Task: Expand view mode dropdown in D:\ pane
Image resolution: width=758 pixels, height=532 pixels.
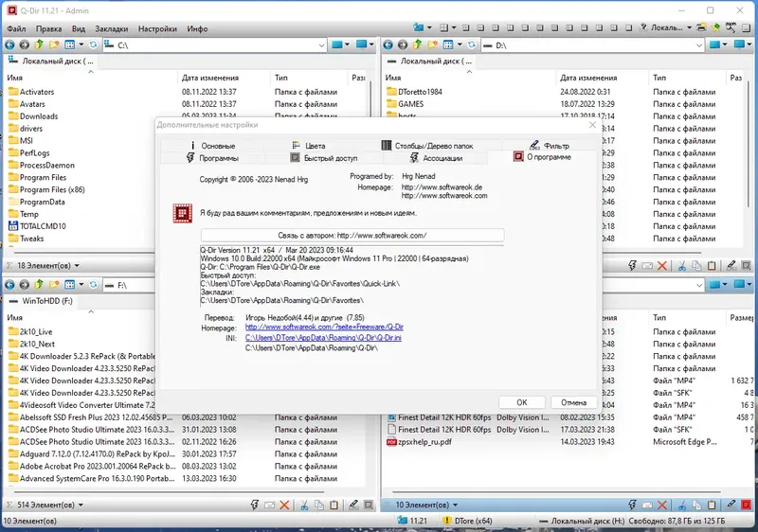Action: click(x=460, y=44)
